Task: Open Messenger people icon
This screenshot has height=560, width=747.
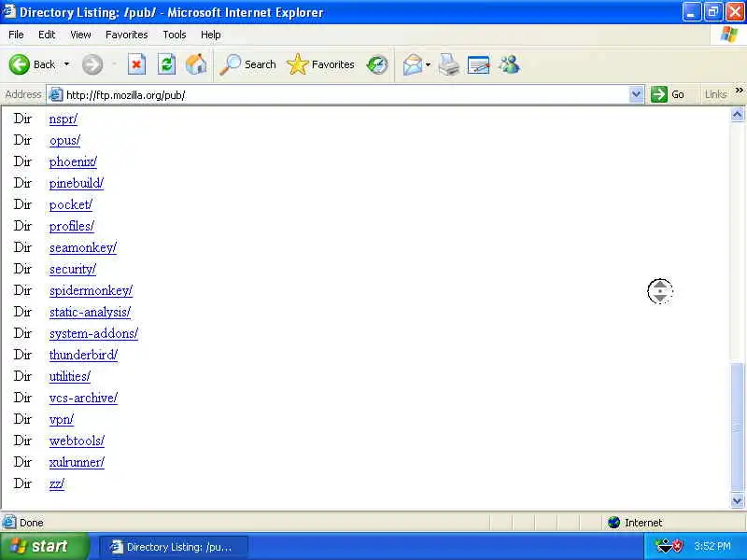Action: 509,64
